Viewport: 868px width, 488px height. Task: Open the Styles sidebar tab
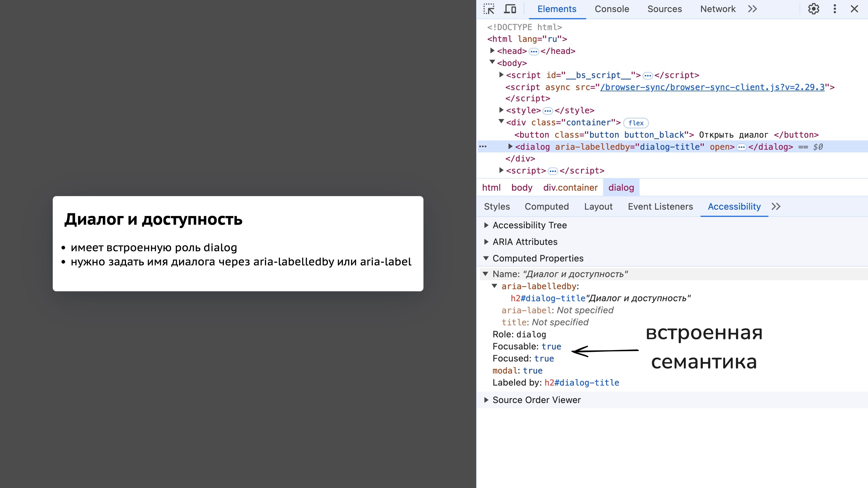pyautogui.click(x=497, y=206)
